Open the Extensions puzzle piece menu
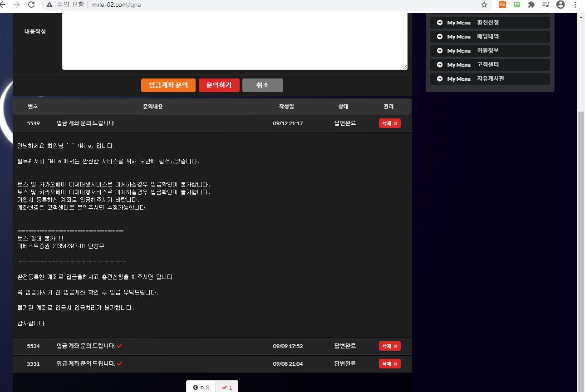 (531, 5)
